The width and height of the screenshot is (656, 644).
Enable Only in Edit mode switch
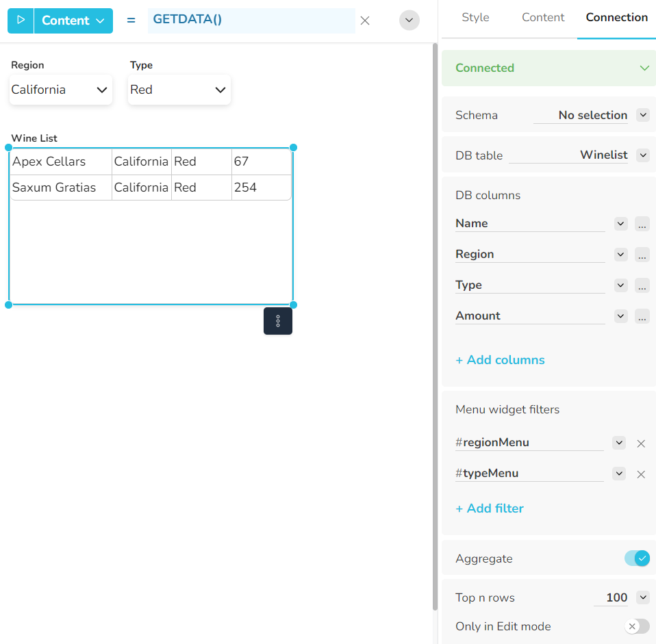pos(637,626)
